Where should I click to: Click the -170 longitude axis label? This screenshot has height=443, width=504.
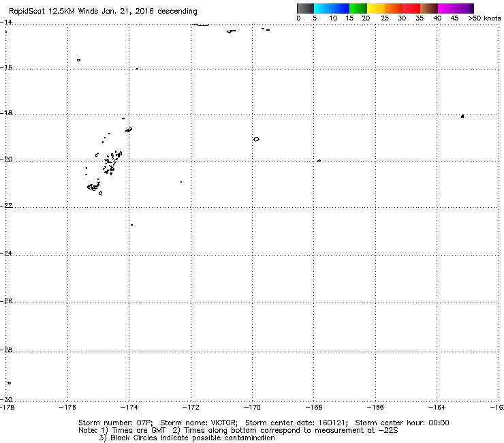(252, 408)
